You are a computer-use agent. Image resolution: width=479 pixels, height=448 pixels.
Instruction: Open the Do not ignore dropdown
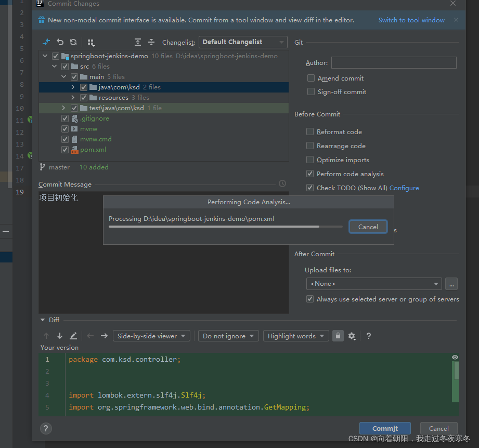[x=228, y=336]
